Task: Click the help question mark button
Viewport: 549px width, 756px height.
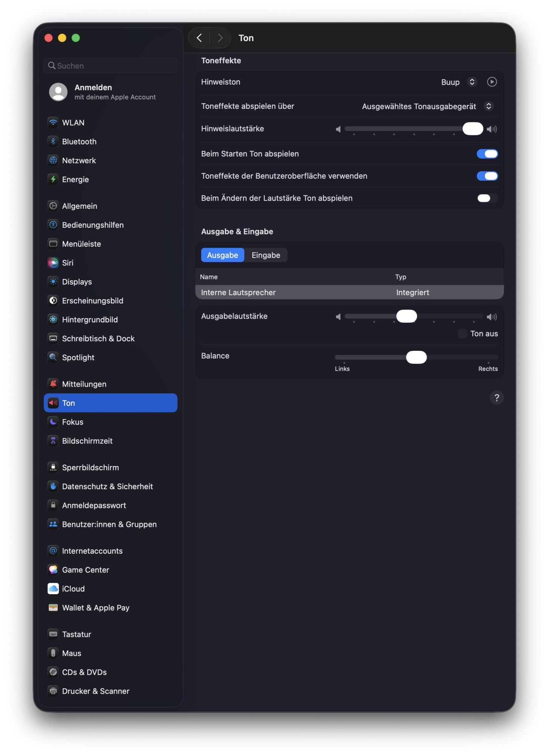Action: pos(496,398)
